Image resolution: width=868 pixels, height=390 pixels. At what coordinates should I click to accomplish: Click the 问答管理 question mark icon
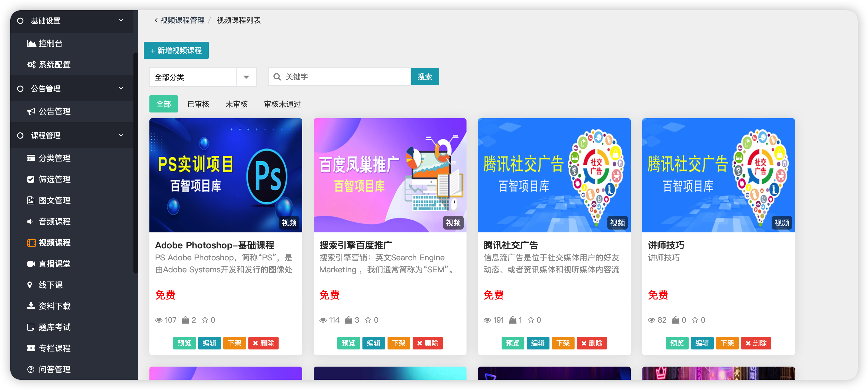tap(31, 369)
